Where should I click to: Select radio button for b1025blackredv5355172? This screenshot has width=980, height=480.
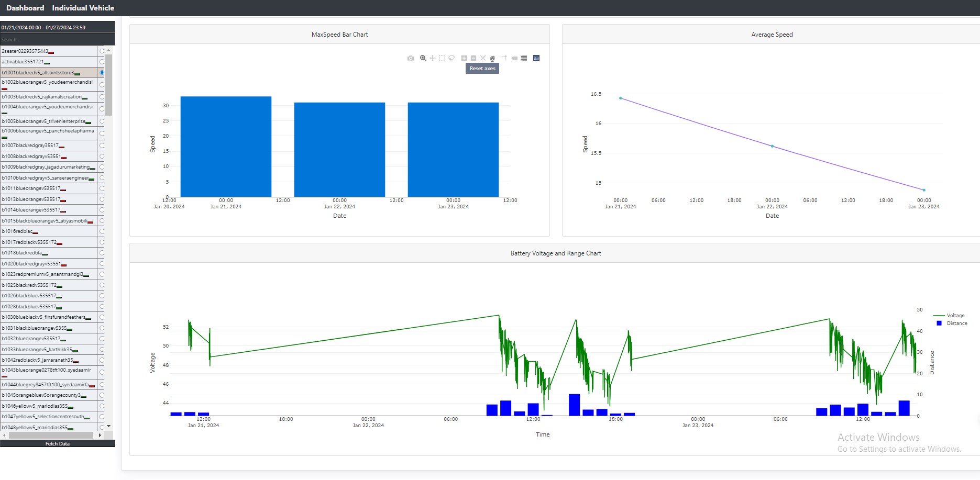[x=102, y=285]
